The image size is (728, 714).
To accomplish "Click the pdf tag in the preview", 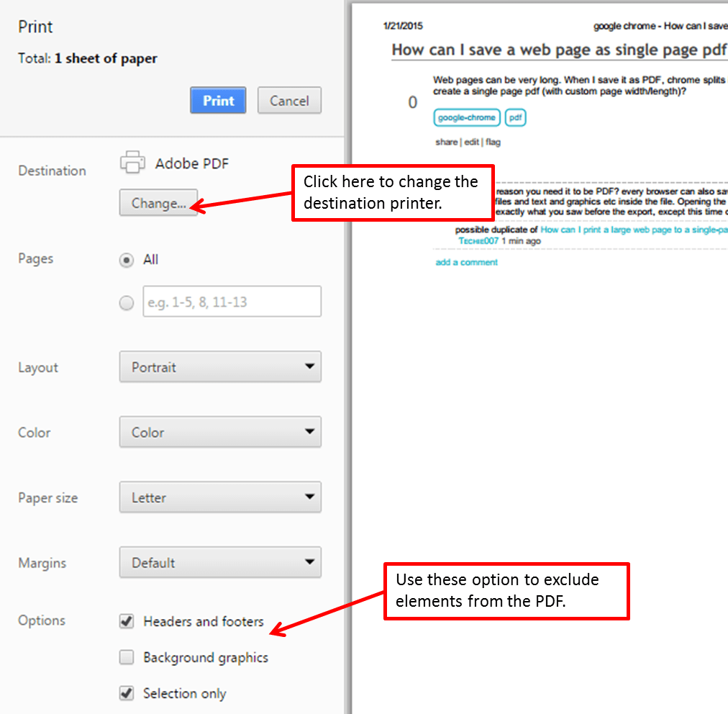I will (515, 118).
